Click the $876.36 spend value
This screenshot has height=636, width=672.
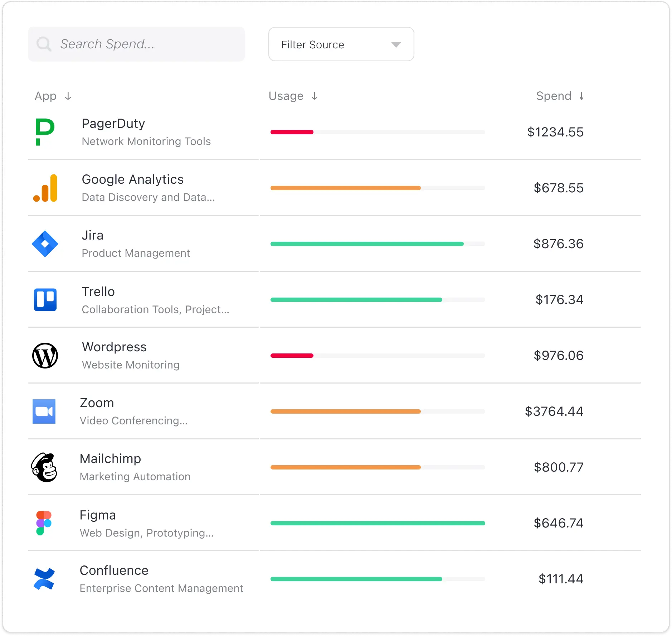pos(559,244)
